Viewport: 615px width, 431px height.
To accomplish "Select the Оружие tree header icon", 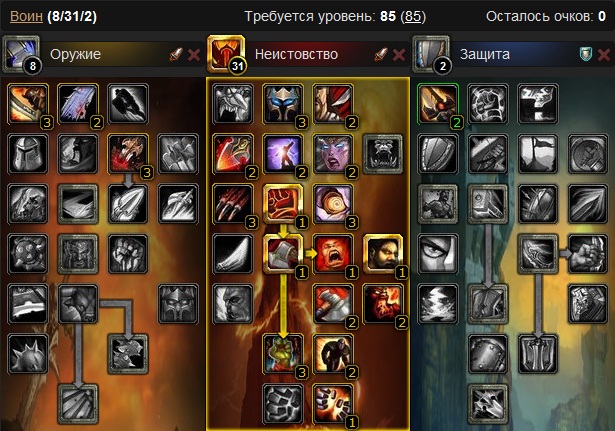I will pyautogui.click(x=21, y=54).
